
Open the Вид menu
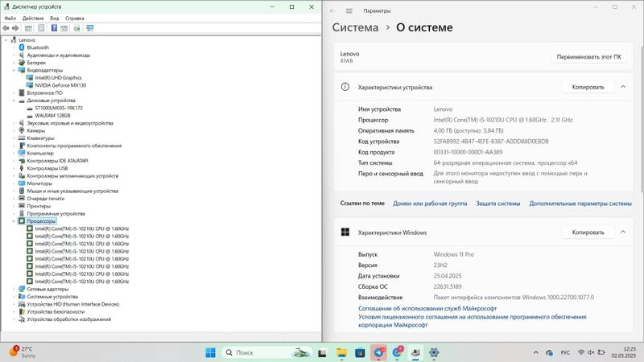[55, 18]
